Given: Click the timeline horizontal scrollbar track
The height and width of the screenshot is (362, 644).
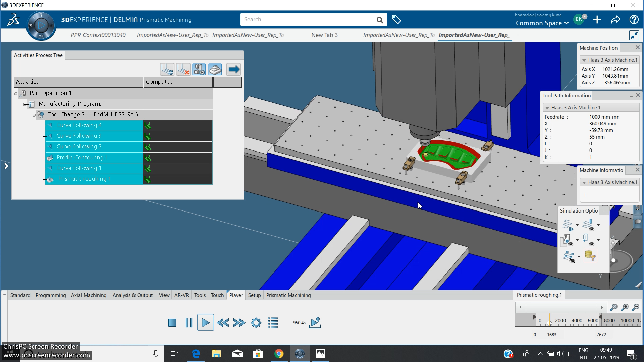Looking at the screenshot, I should click(x=561, y=307).
